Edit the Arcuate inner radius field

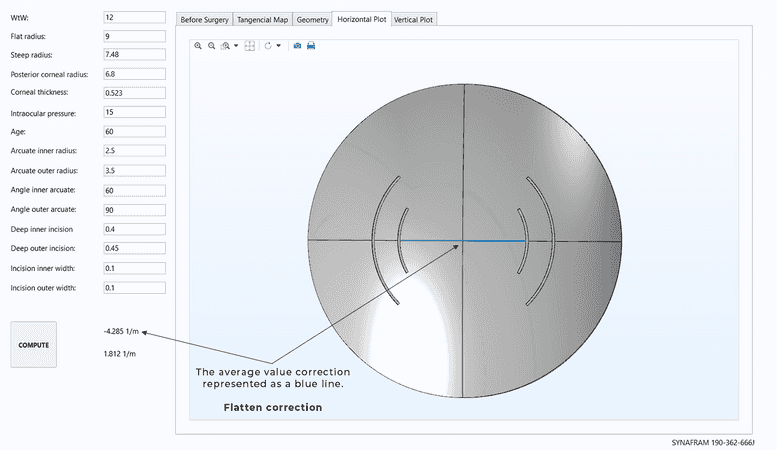click(x=134, y=150)
